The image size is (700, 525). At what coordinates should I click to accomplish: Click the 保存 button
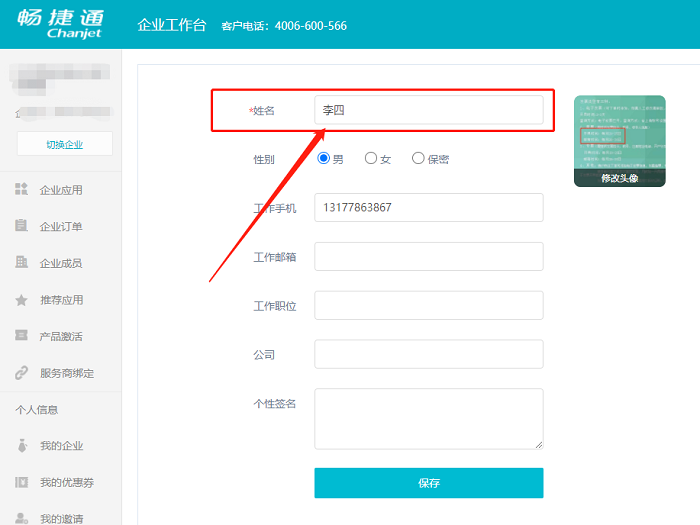429,483
